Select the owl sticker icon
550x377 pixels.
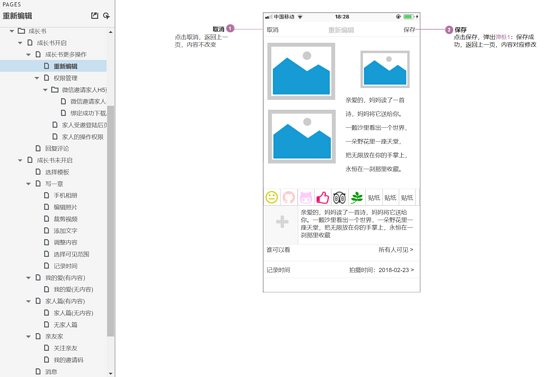[339, 197]
